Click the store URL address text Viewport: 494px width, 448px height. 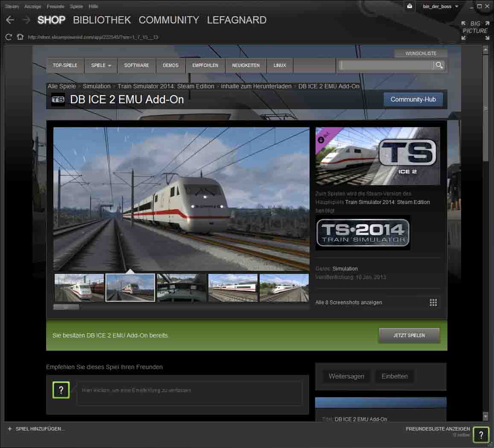93,37
